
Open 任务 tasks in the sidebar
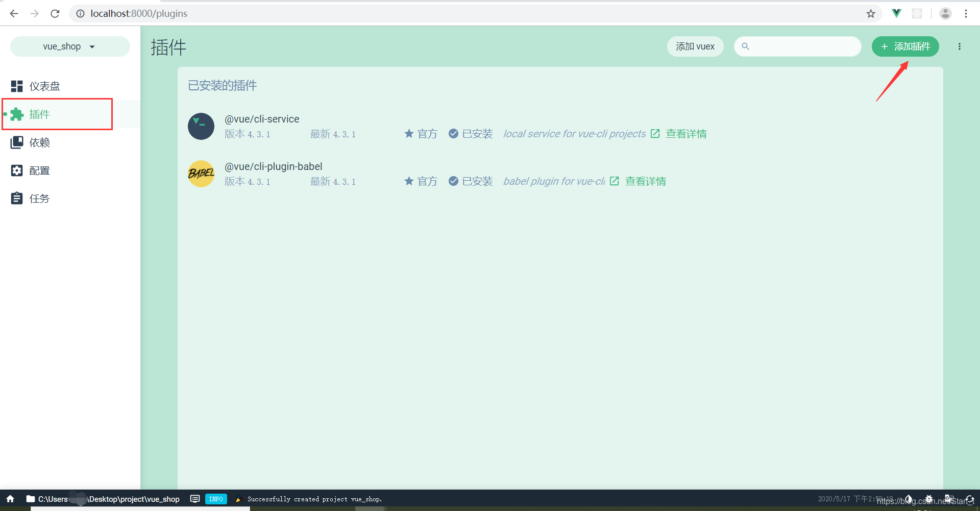pos(70,199)
